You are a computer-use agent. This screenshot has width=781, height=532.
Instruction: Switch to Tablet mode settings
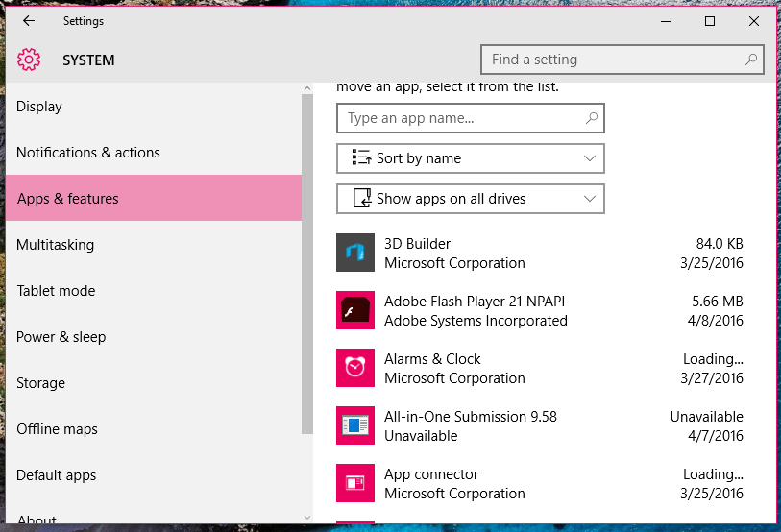coord(55,291)
